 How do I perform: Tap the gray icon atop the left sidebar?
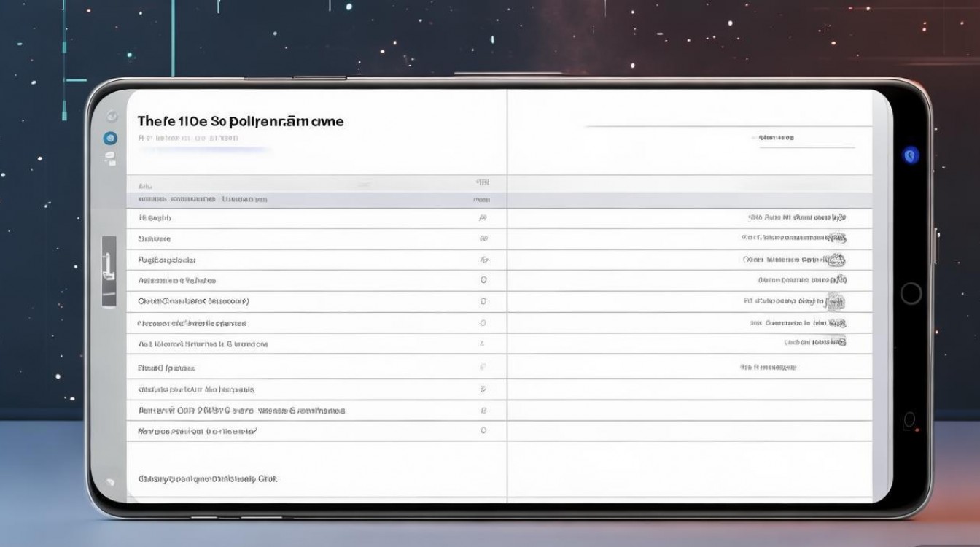tap(111, 116)
